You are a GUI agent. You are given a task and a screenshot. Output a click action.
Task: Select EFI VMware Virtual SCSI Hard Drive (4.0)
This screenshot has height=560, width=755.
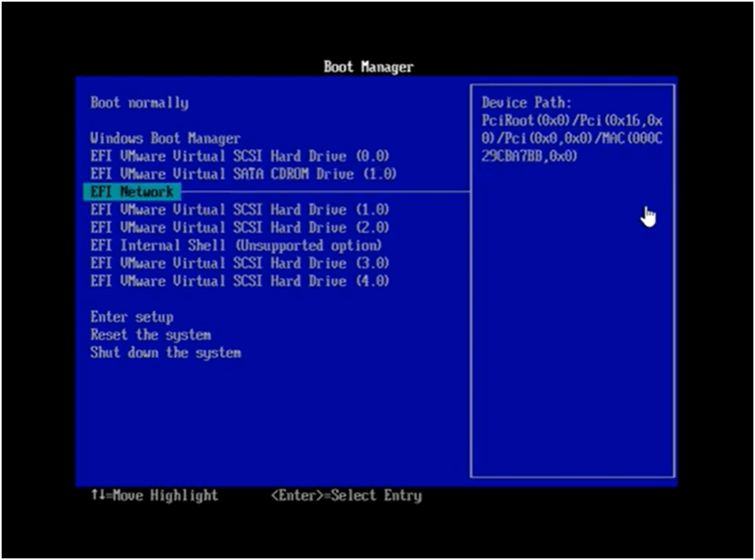[x=240, y=281]
